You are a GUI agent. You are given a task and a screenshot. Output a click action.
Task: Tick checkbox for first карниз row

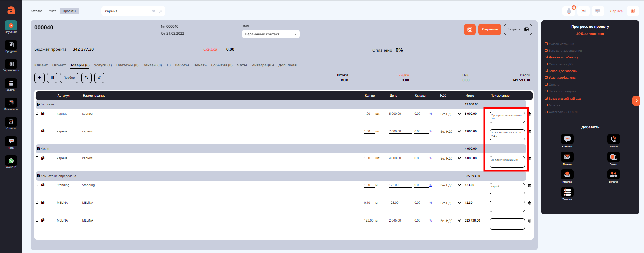(37, 113)
